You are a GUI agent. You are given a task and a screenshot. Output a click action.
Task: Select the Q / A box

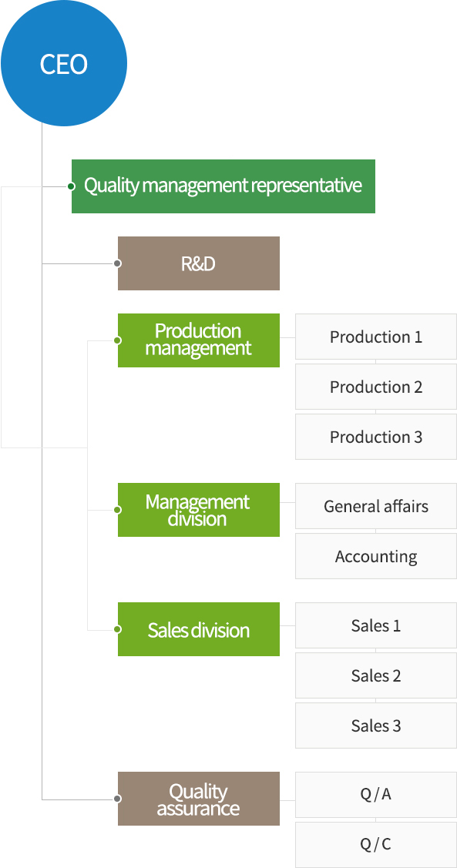point(376,794)
